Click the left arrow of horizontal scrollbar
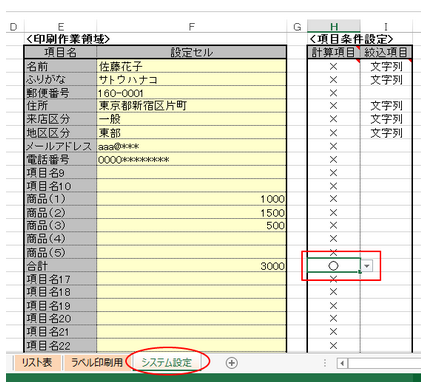This screenshot has height=387, width=426. (x=342, y=363)
